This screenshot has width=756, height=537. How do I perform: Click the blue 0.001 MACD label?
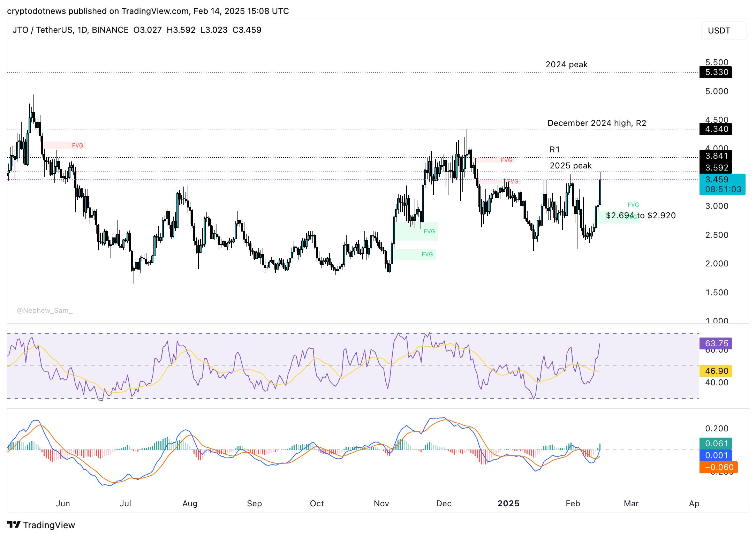click(x=716, y=455)
